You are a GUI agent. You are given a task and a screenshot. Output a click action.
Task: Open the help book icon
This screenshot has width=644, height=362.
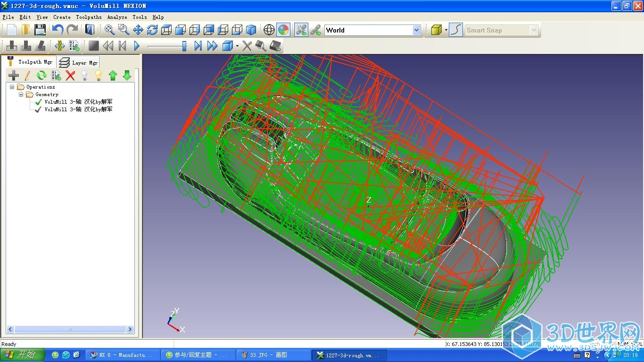(90, 30)
